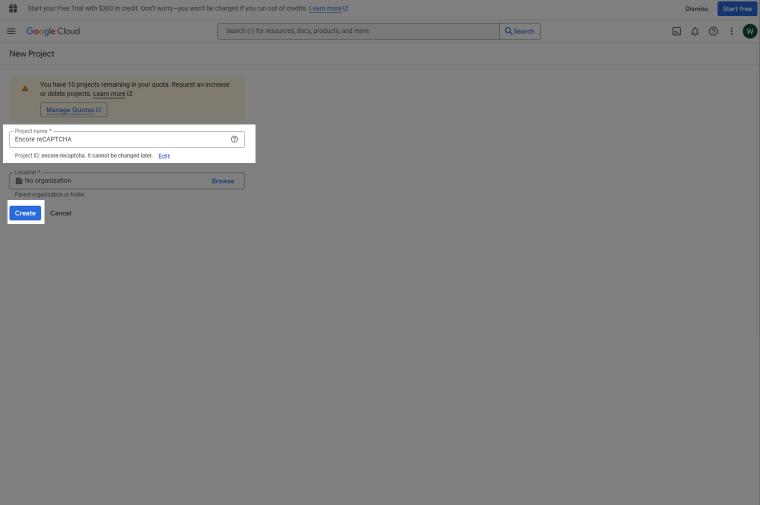Open the notifications bell

[695, 31]
